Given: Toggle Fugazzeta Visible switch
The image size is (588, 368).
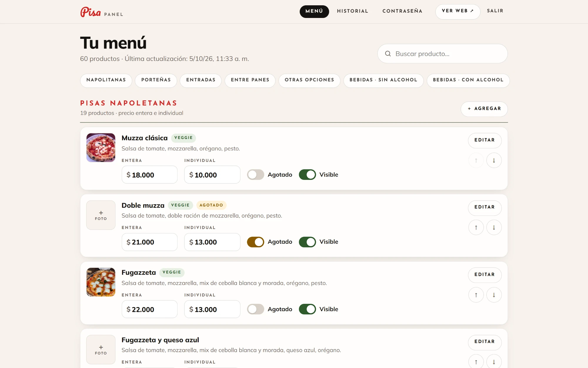Looking at the screenshot, I should tap(307, 309).
